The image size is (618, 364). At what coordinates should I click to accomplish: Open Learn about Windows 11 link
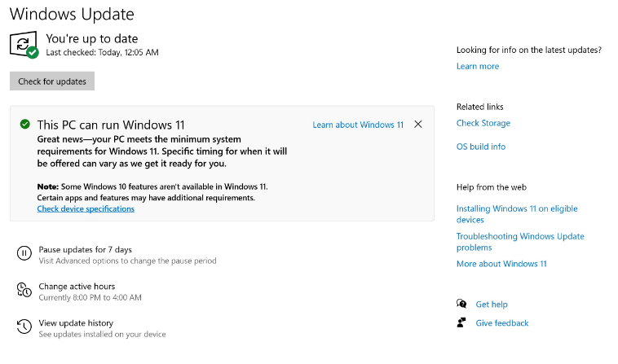click(358, 125)
